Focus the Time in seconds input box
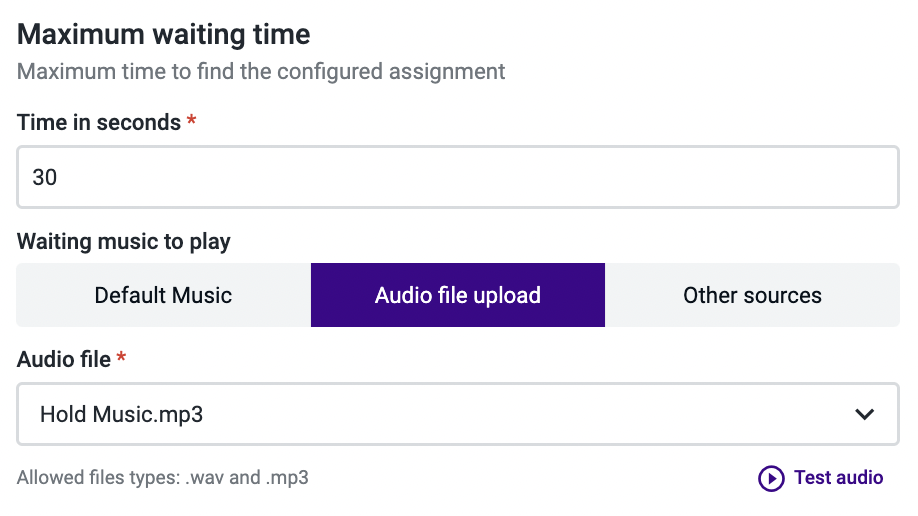The height and width of the screenshot is (516, 918). click(x=458, y=178)
